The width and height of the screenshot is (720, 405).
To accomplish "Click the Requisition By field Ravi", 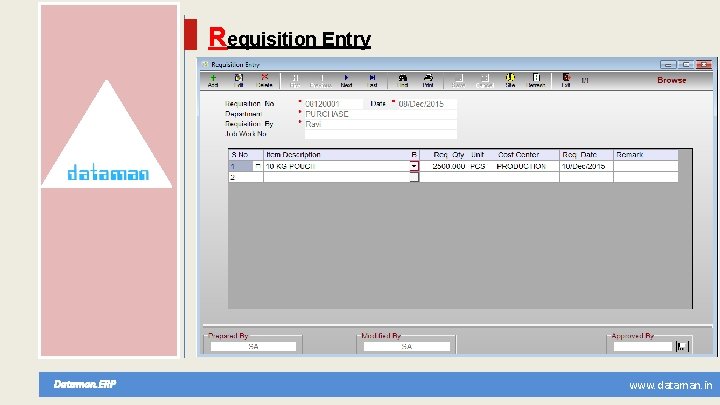I will click(381, 124).
